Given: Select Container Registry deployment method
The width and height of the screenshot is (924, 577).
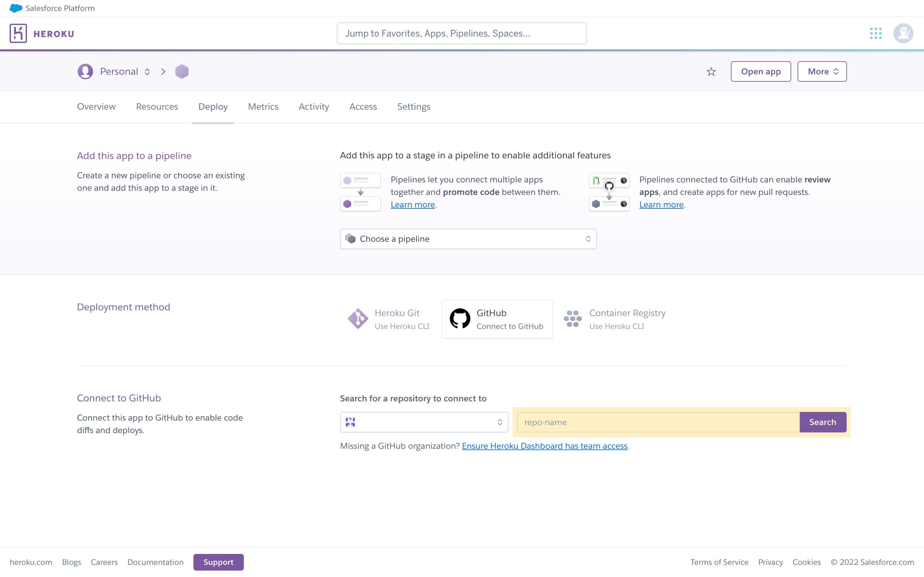Looking at the screenshot, I should [615, 319].
